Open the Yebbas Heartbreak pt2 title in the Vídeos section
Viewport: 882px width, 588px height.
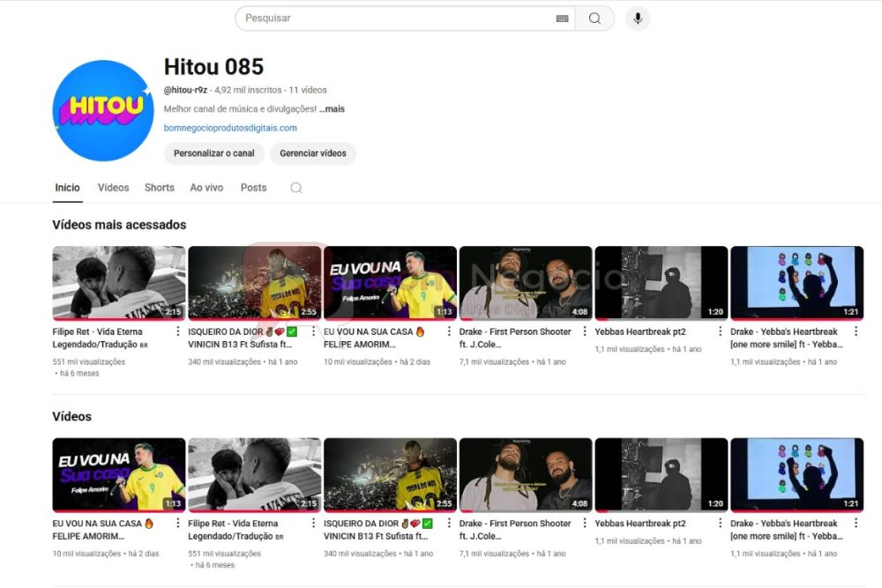tap(640, 524)
